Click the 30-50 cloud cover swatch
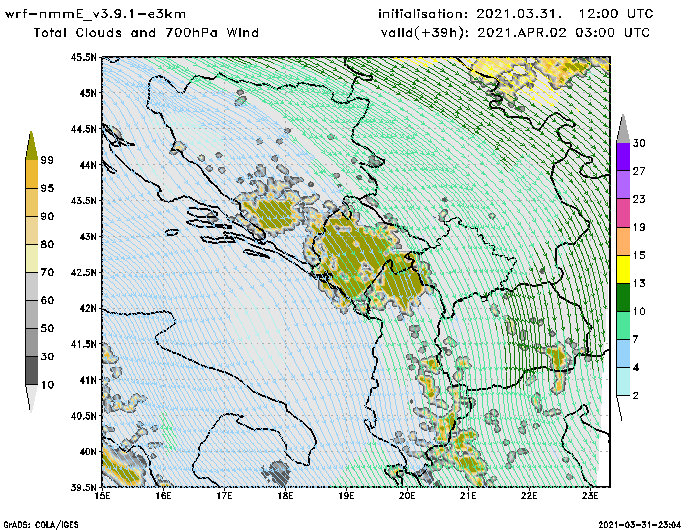 (31, 342)
